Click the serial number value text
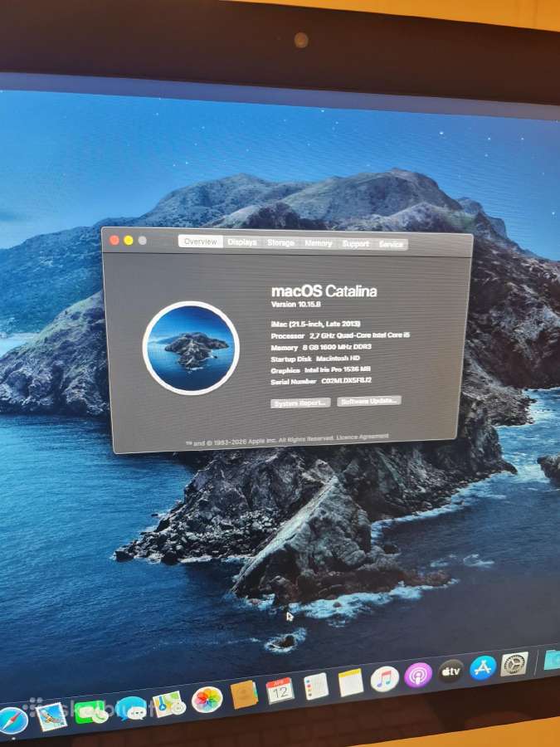560x747 pixels. click(346, 381)
